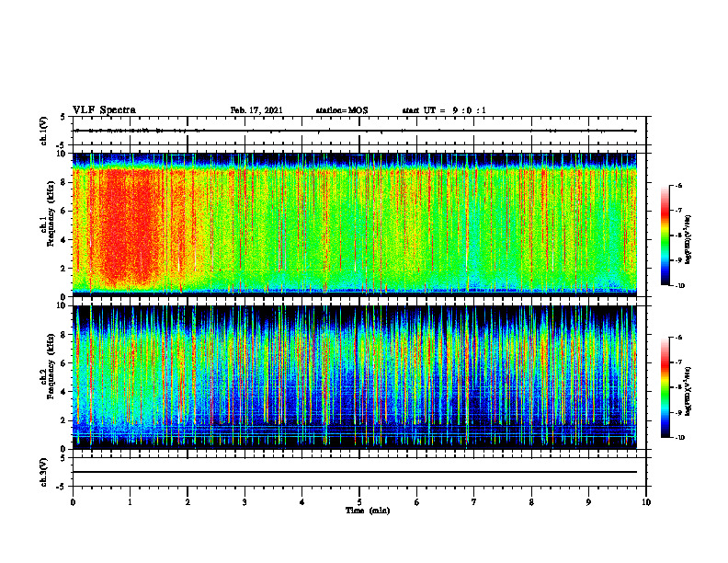Click the "-7" value on the ch.2 colorbar
The height and width of the screenshot is (563, 728).
point(678,362)
